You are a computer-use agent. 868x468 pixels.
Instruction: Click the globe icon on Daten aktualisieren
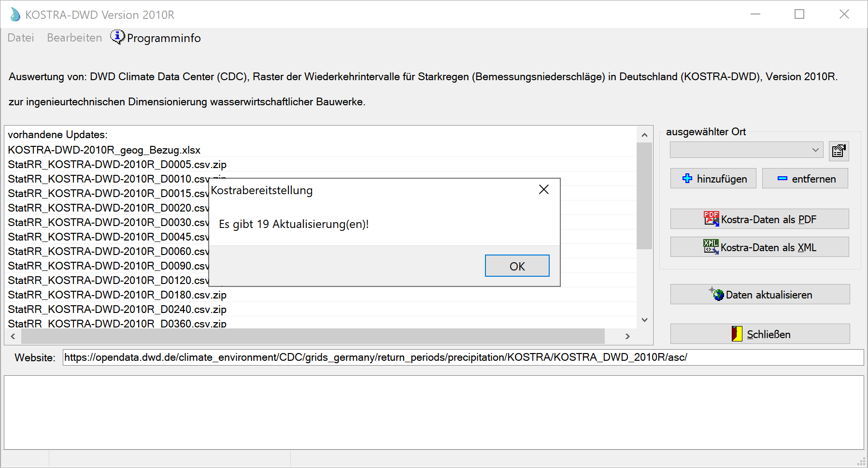point(717,294)
